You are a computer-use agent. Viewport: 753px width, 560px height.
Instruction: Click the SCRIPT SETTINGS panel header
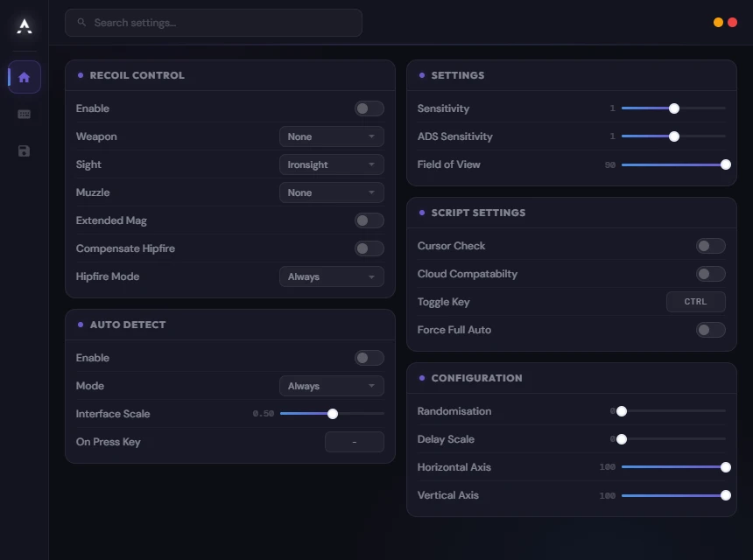coord(572,213)
